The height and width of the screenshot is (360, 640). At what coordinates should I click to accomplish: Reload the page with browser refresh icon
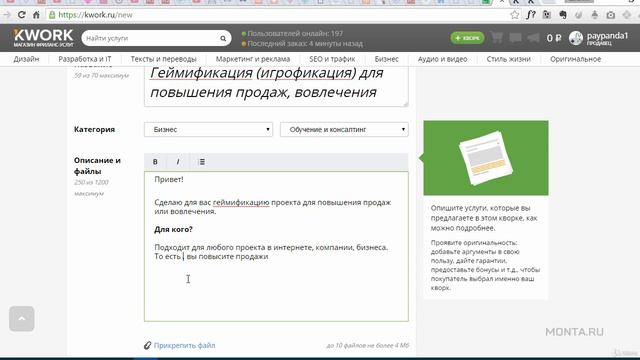pos(22,15)
